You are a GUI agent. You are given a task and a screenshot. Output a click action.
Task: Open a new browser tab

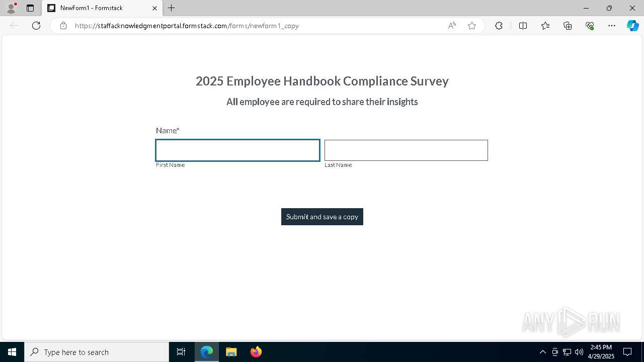coord(172,8)
